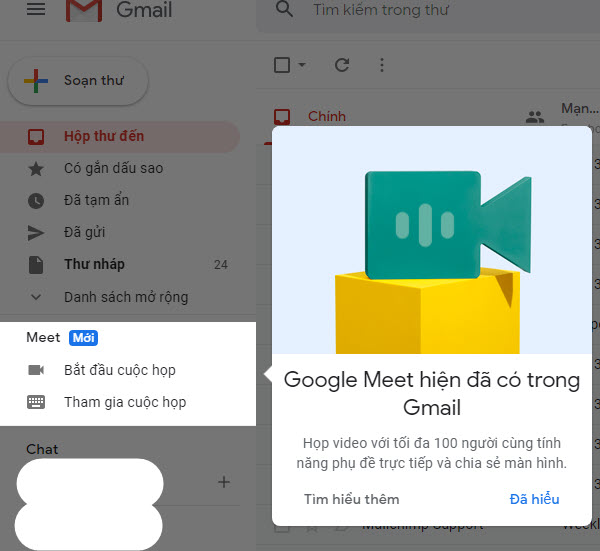
Task: Click the chevron beside Danh sách mở rộng
Action: pyautogui.click(x=36, y=297)
